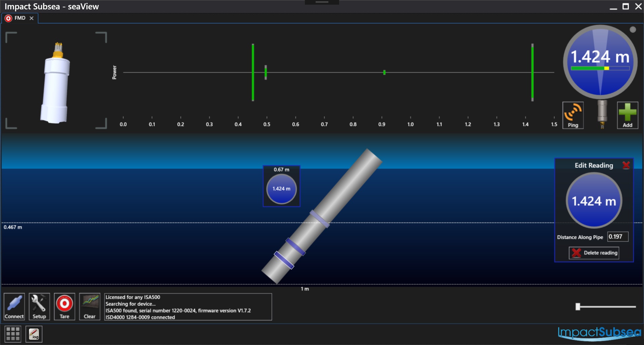Click the ISA500 sensor 3D model thumbnail

(56, 82)
